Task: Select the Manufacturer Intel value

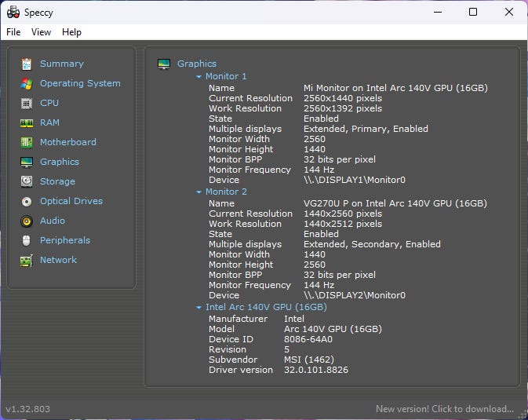Action: pos(294,319)
